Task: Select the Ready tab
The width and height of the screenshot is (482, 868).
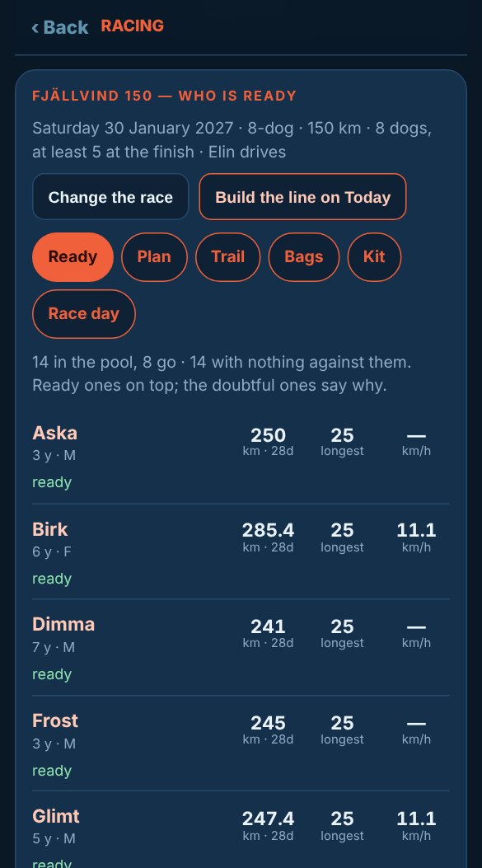Action: tap(73, 257)
